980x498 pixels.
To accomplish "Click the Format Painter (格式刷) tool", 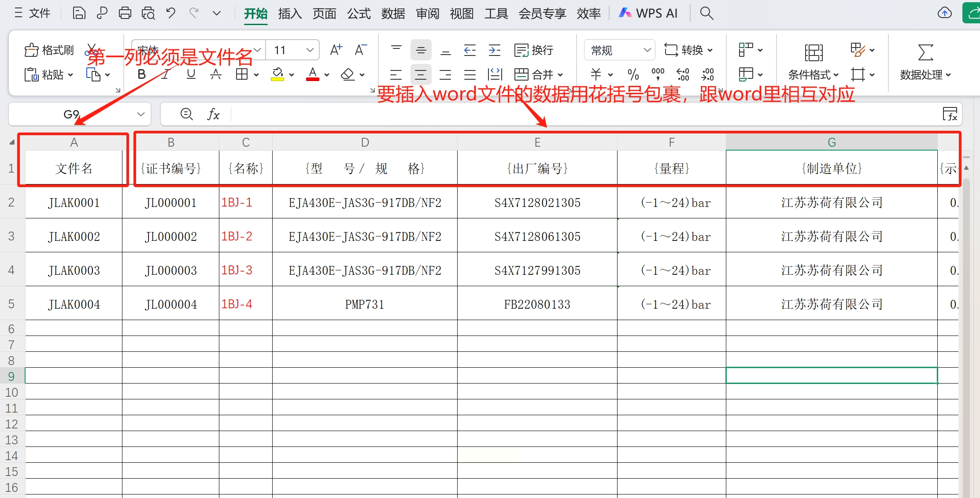I will click(49, 50).
